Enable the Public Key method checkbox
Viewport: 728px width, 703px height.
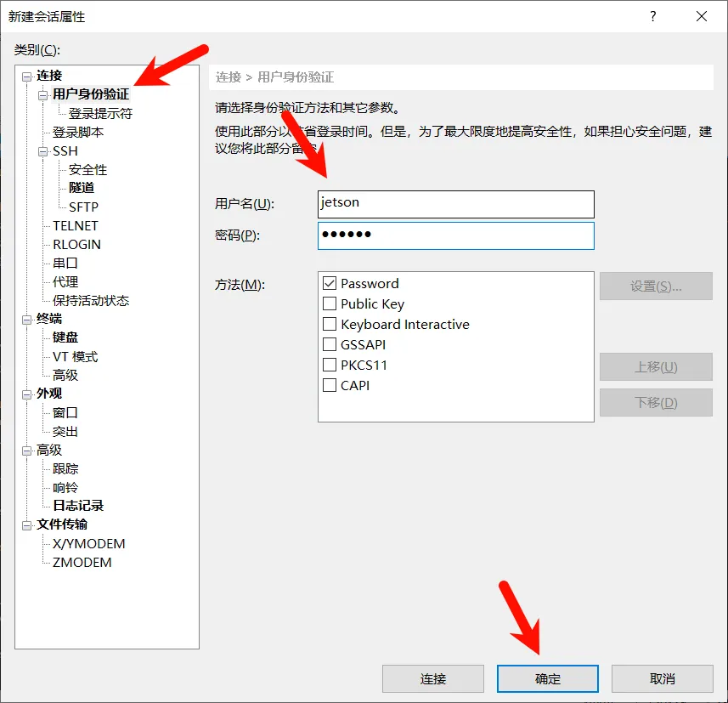330,303
